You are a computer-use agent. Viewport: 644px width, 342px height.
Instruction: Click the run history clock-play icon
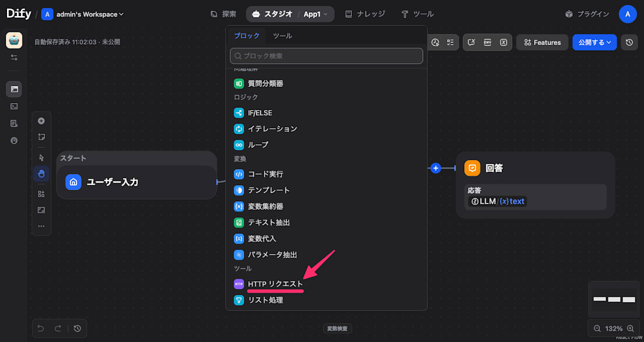coord(435,42)
